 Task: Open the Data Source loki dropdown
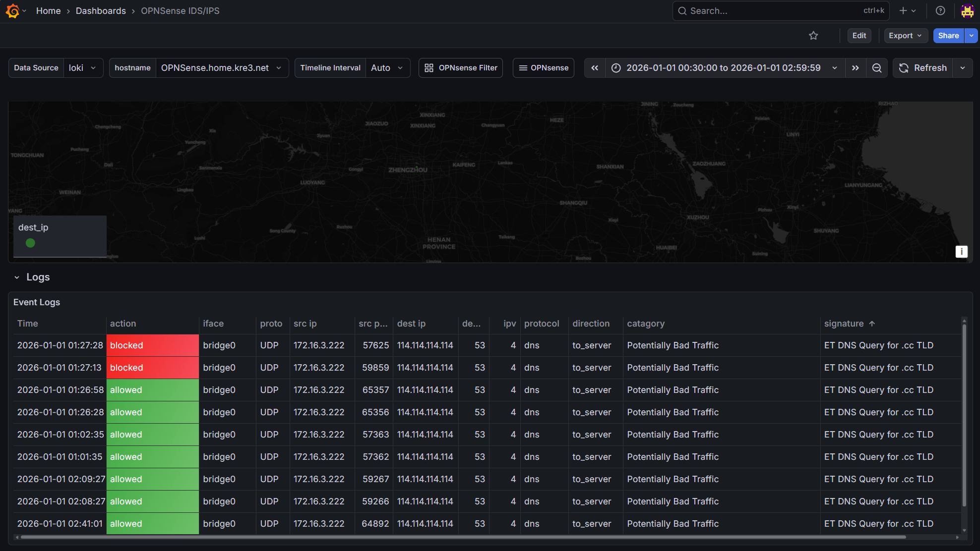click(83, 68)
